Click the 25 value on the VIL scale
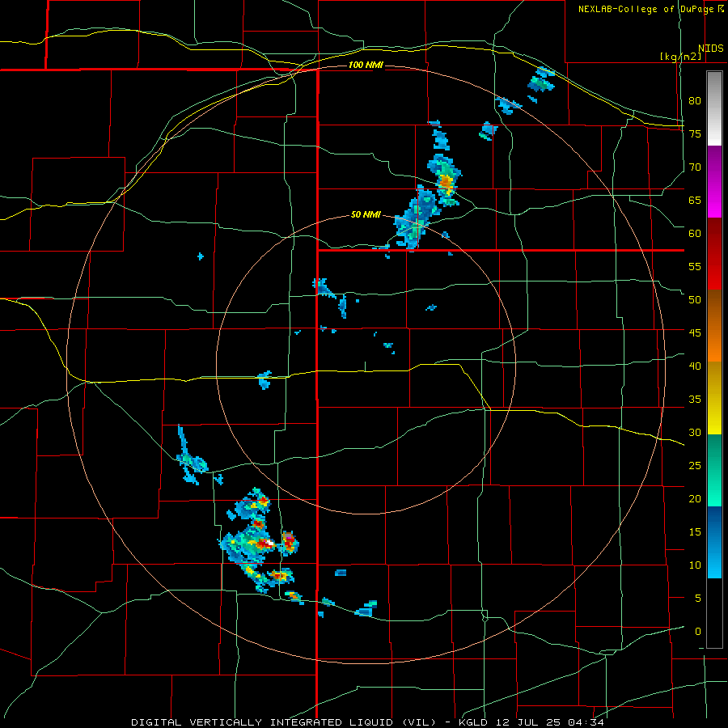728x728 pixels. tap(695, 465)
